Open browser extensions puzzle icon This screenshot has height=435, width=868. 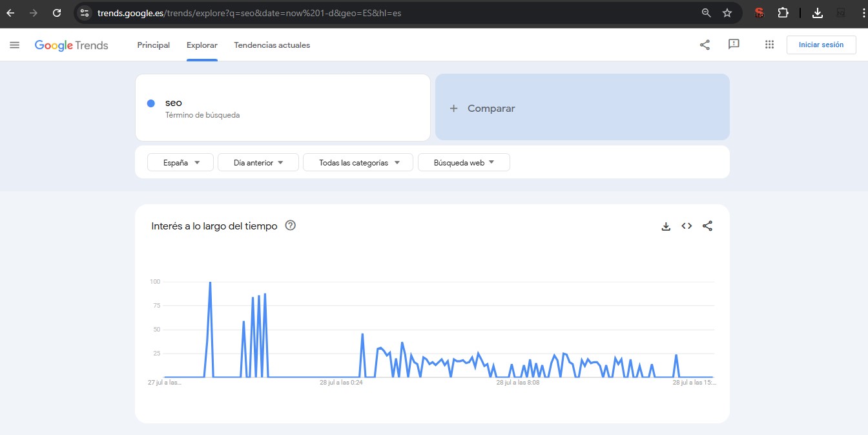(783, 13)
